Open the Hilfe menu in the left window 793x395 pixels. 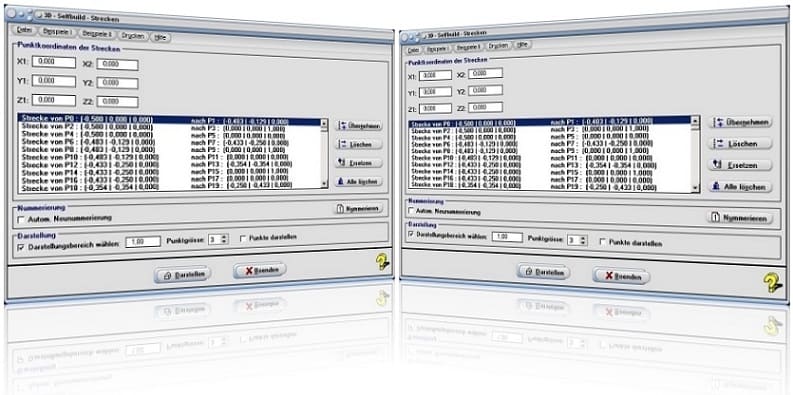click(x=160, y=37)
